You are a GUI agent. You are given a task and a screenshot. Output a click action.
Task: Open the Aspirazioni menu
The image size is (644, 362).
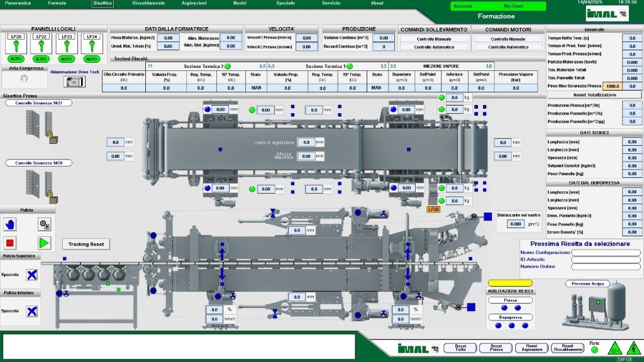pyautogui.click(x=194, y=3)
